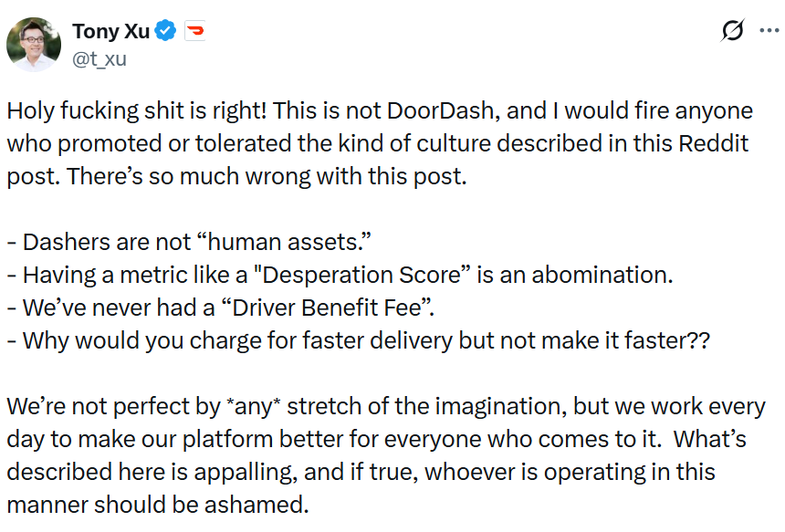The width and height of the screenshot is (785, 532).
Task: Click the red DoorDash affiliation badge
Action: click(195, 31)
